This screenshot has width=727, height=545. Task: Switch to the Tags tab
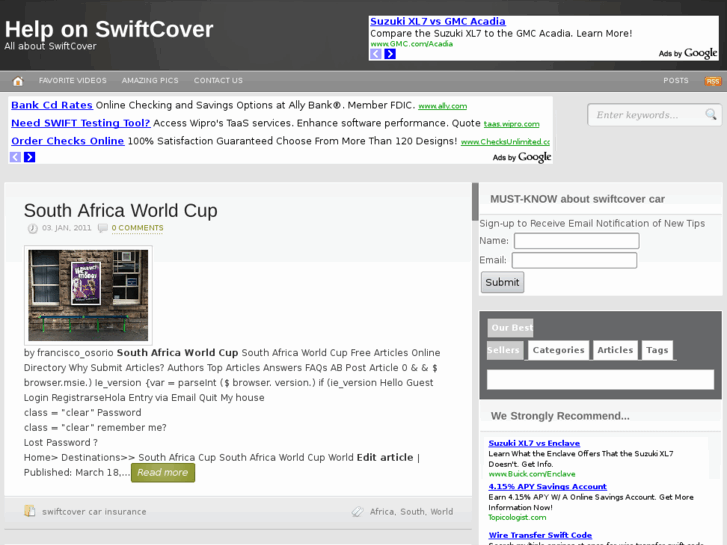(657, 350)
